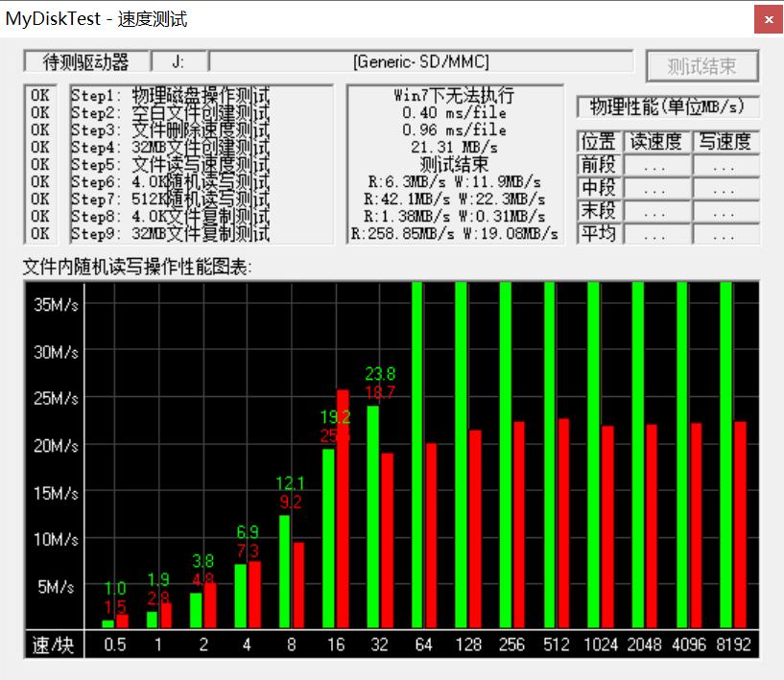Click the 写速度 column header
The image size is (784, 680).
tap(725, 142)
